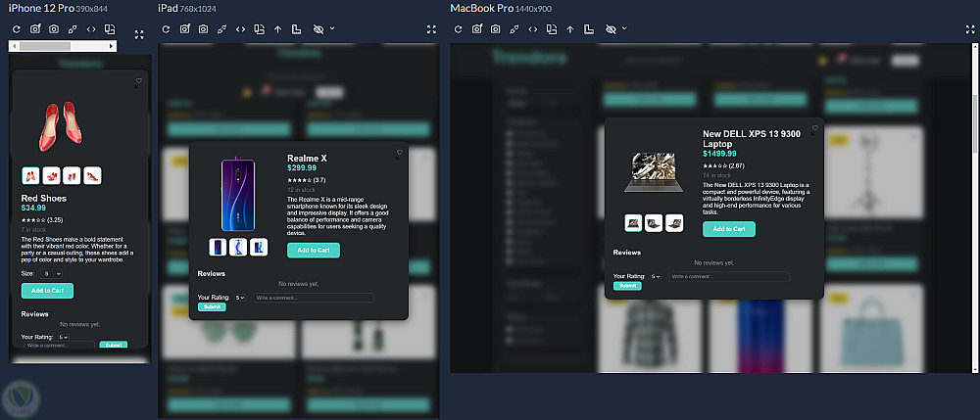Expand iPad pane to fullscreen
Image resolution: width=980 pixels, height=420 pixels.
pos(431,29)
